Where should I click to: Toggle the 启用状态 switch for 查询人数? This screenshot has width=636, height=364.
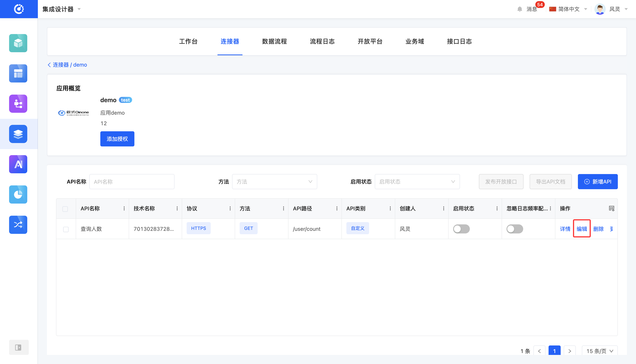pos(461,229)
